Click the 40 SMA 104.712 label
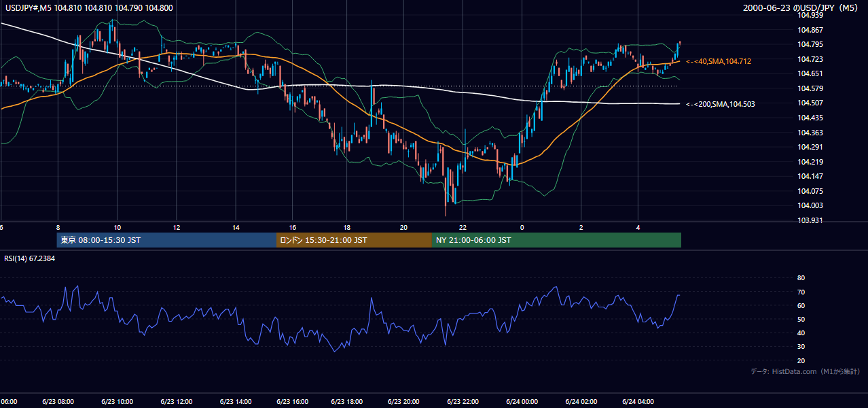Image resolution: width=868 pixels, height=408 pixels. [x=719, y=61]
